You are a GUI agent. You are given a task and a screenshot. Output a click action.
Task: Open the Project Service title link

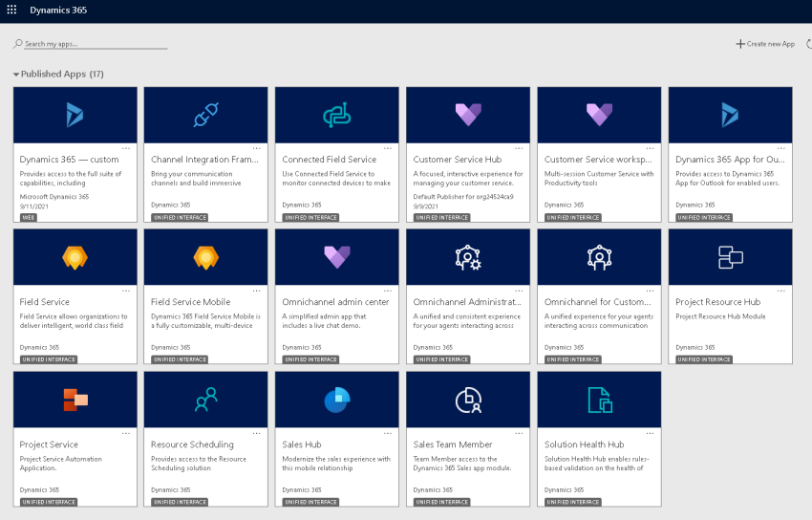click(49, 444)
